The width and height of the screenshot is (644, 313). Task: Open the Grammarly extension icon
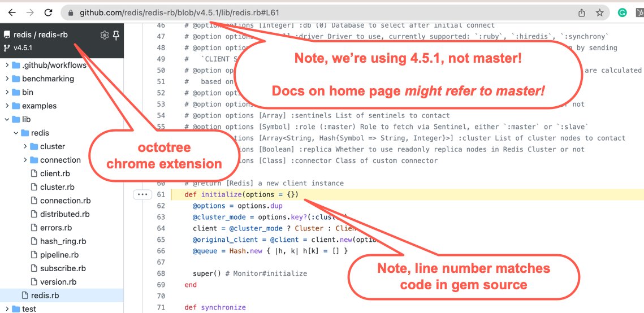click(623, 13)
